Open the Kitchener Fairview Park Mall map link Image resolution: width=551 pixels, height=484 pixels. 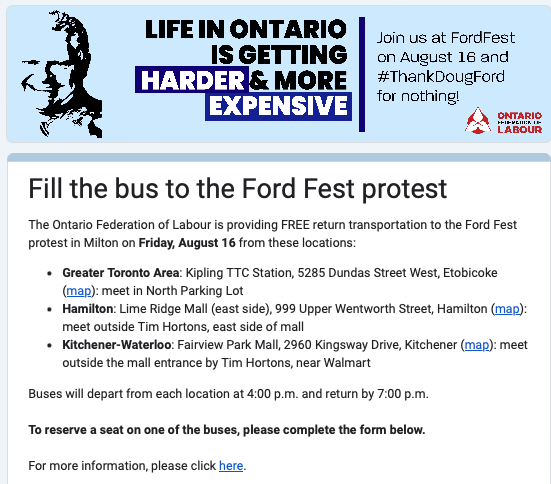[x=477, y=345]
